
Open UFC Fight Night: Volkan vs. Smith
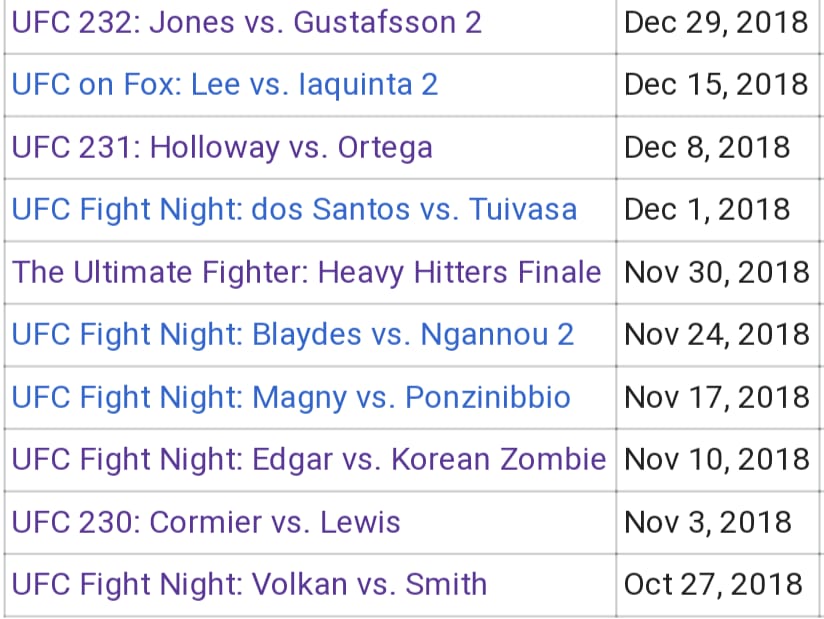249,584
